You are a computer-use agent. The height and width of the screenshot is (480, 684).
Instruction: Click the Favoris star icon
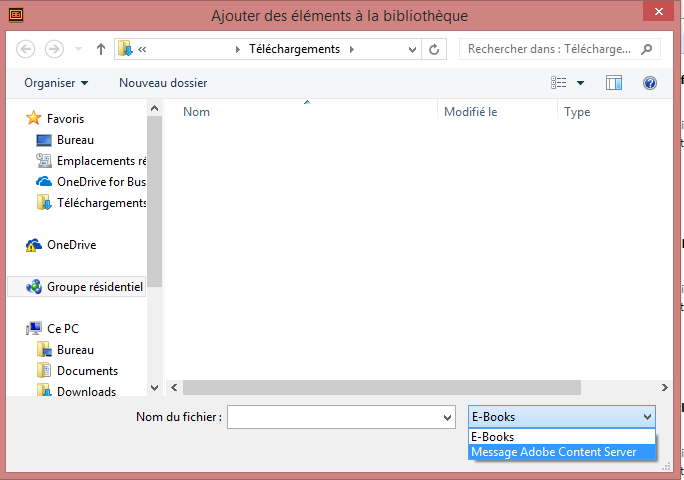(x=34, y=118)
